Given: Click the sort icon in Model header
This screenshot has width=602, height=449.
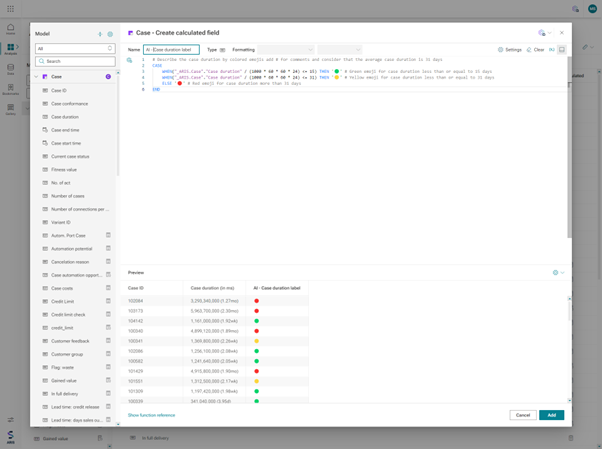Looking at the screenshot, I should point(100,34).
